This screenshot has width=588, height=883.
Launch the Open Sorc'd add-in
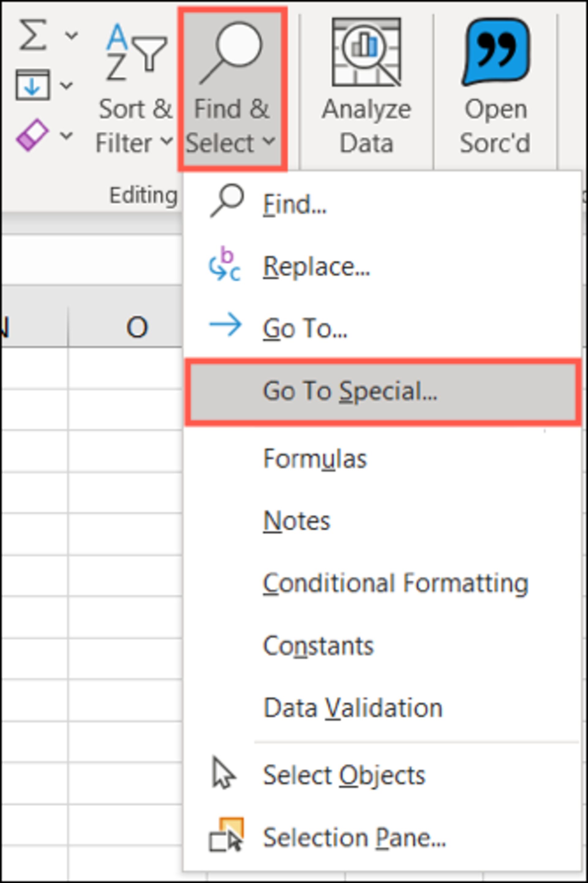coord(496,87)
